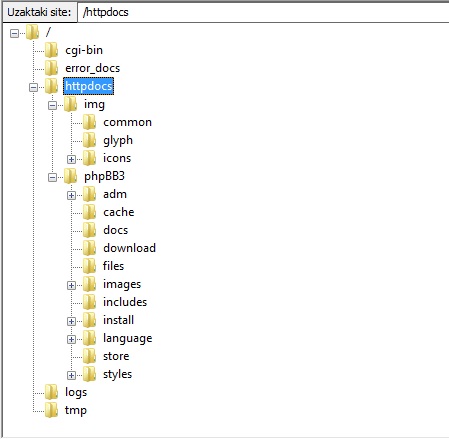Expand the language folder node

[x=71, y=339]
